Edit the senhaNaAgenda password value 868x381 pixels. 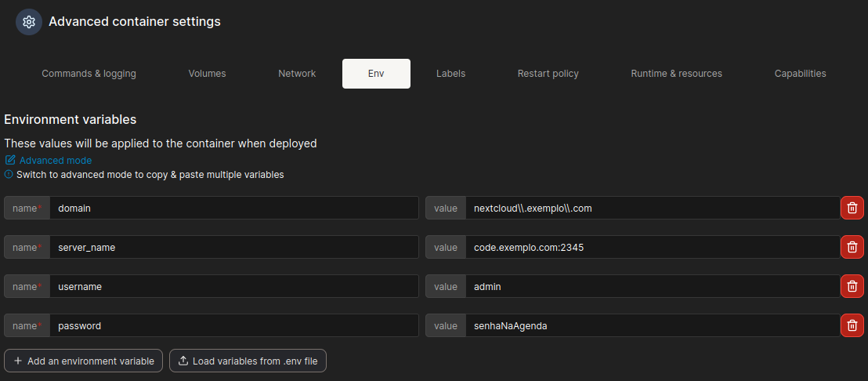pyautogui.click(x=652, y=325)
